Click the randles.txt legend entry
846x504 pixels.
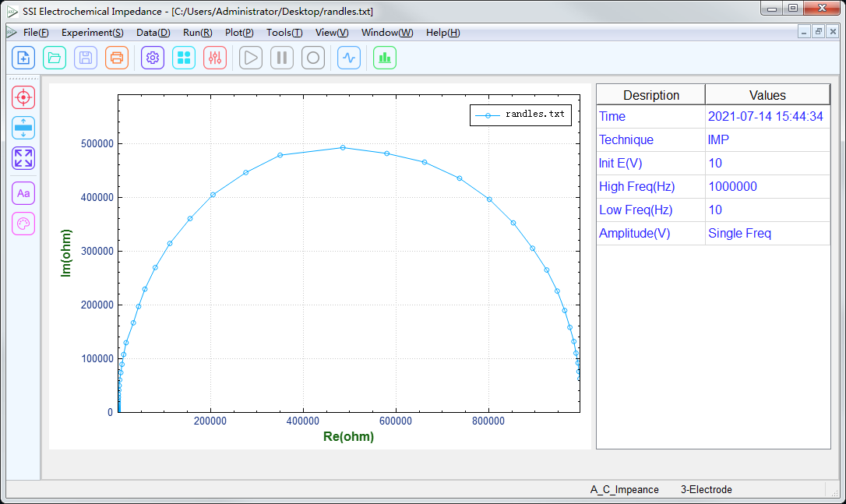coord(520,115)
